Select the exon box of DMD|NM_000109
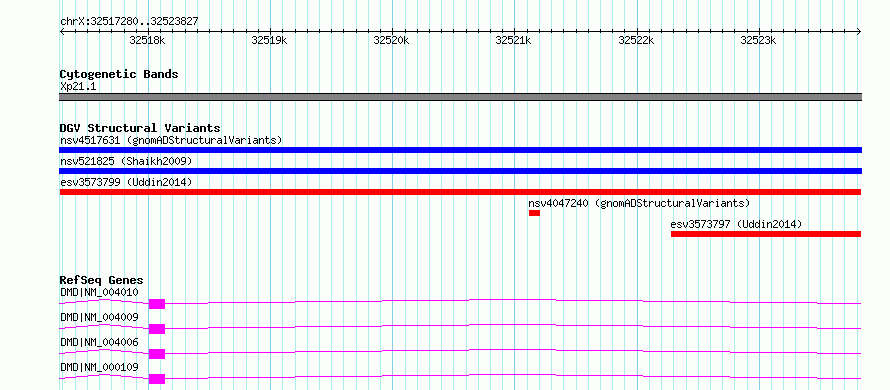This screenshot has height=390, width=890. (157, 379)
